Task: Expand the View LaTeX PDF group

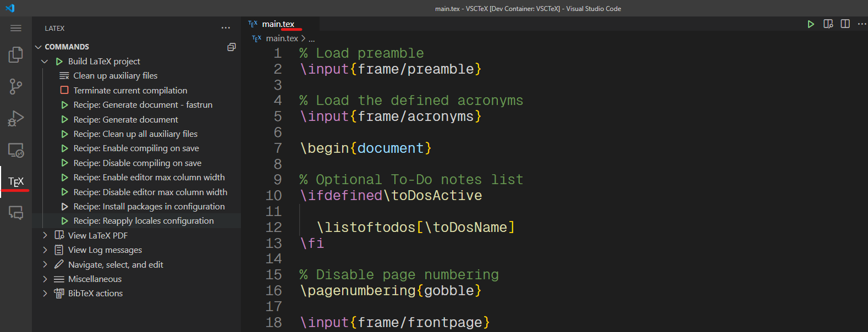Action: (45, 235)
